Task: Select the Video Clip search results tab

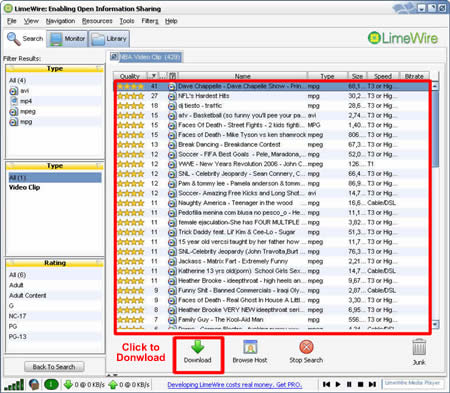Action: pos(146,57)
